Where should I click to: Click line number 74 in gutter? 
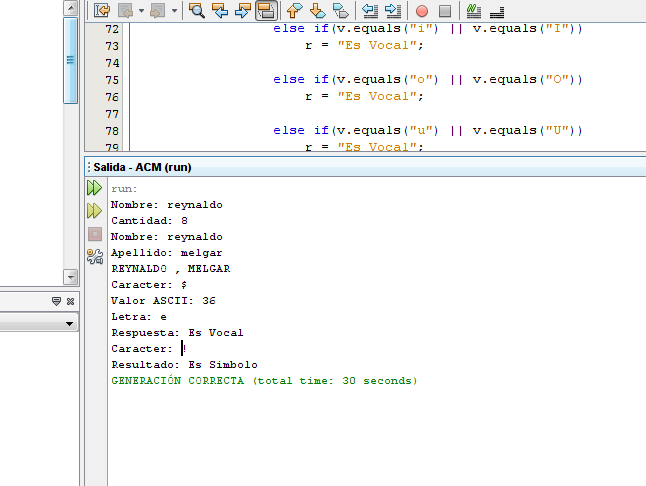112,63
